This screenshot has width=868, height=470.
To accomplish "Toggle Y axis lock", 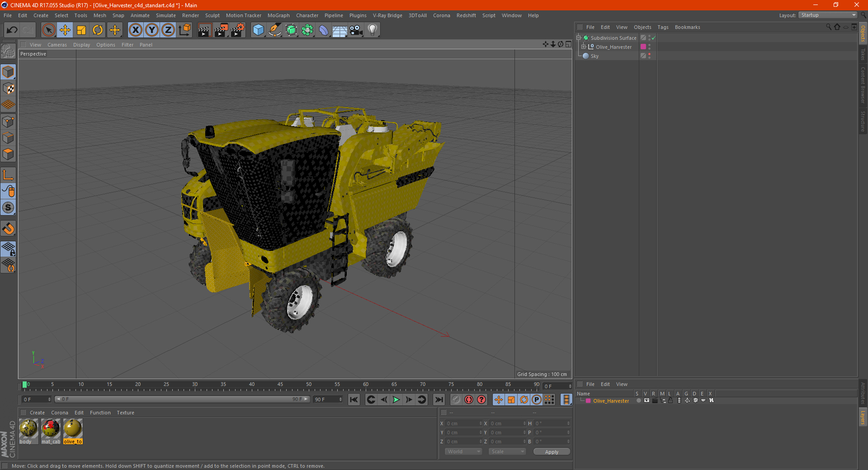I will tap(152, 30).
